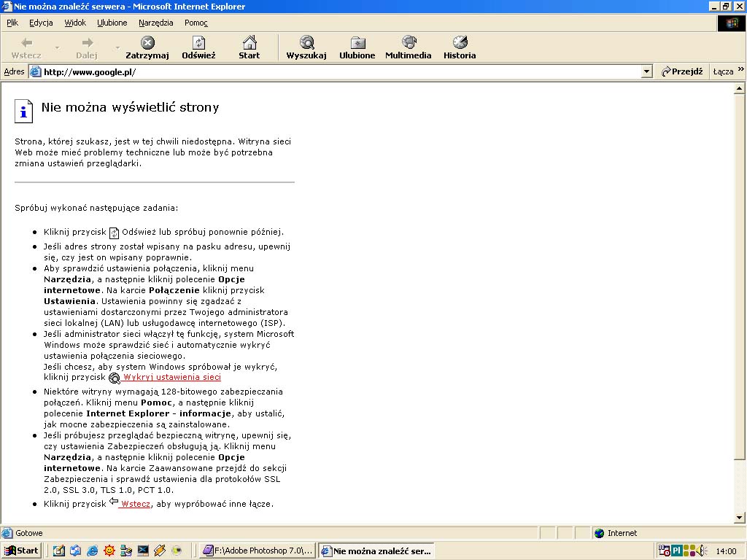Image resolution: width=747 pixels, height=560 pixels.
Task: Click the Przejdź go button
Action: tap(682, 71)
